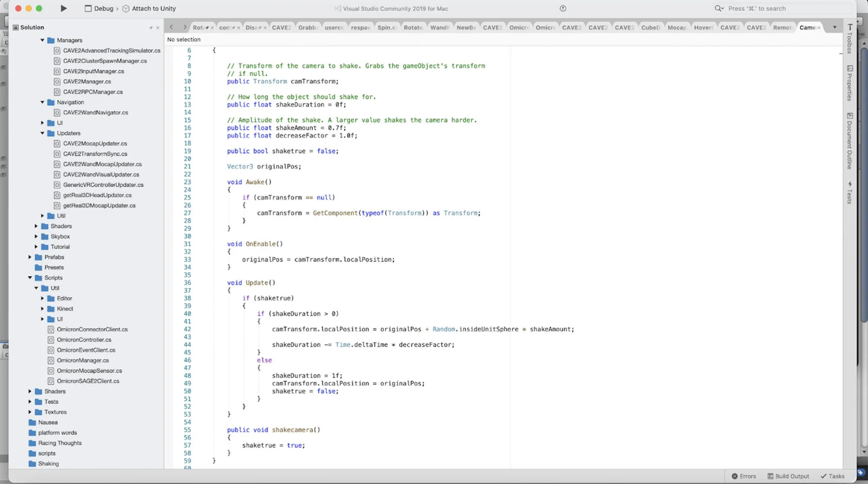Navigate forward with the right arrow
The image size is (868, 484).
184,27
